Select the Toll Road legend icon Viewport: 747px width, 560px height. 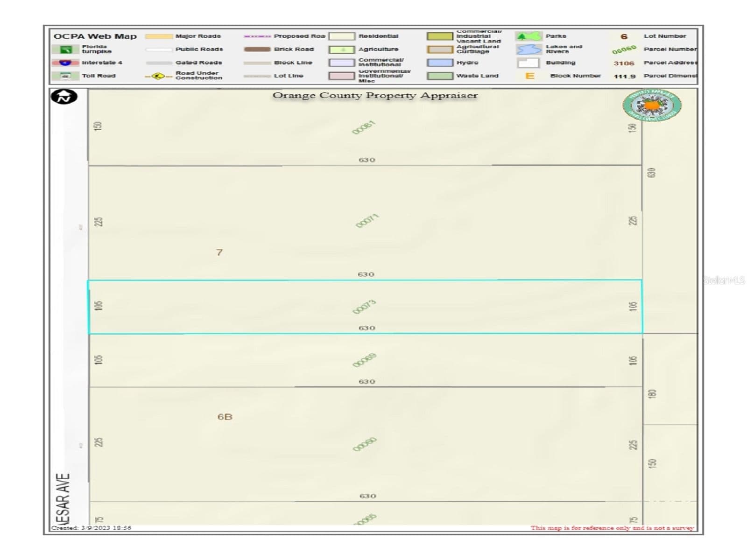65,76
